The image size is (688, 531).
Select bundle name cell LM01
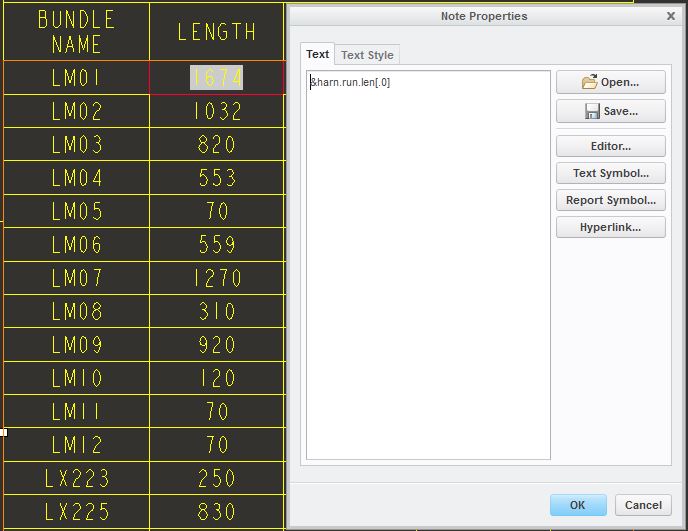(76, 78)
